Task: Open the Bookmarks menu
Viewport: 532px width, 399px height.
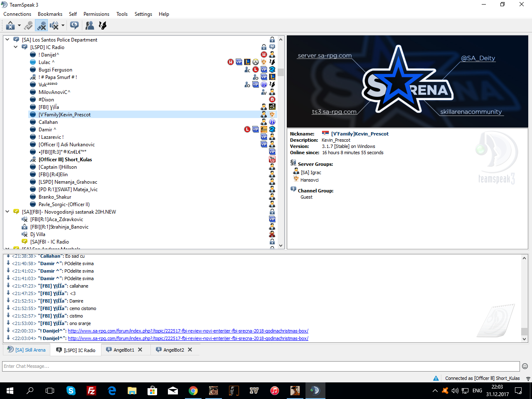Action: pyautogui.click(x=50, y=14)
